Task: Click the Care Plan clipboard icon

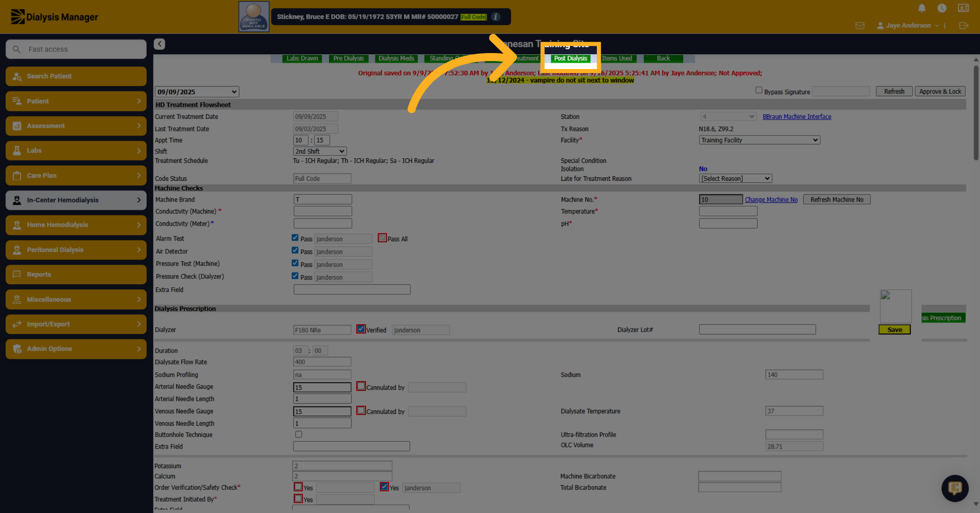Action: tap(17, 175)
